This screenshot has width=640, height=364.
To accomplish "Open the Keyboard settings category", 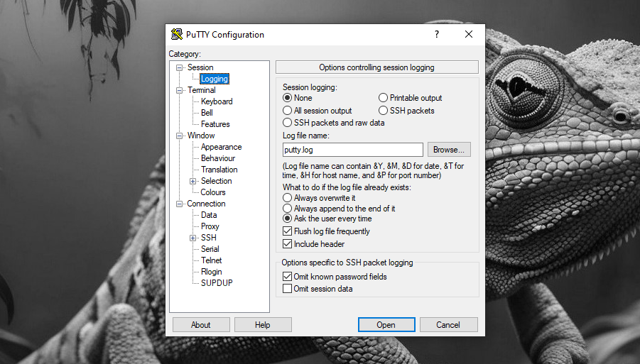I will coord(217,101).
